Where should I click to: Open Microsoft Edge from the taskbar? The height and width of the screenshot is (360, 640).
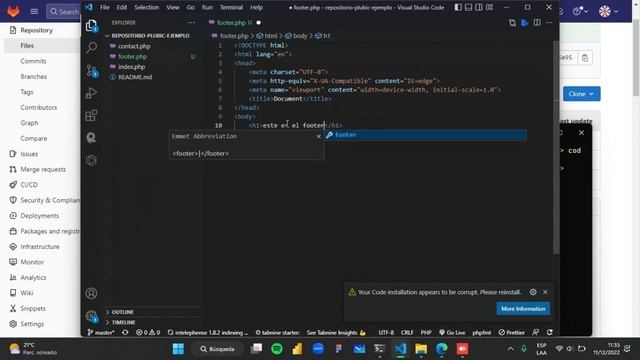tap(441, 349)
